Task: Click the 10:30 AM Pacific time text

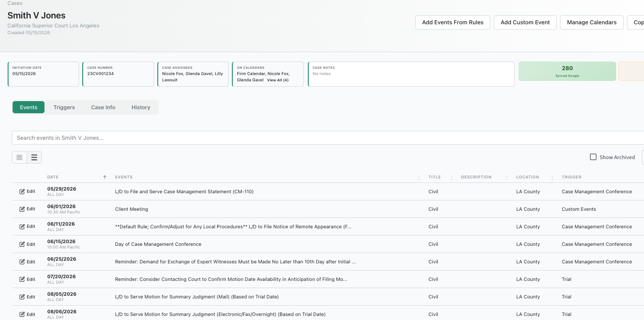Action: (64, 212)
